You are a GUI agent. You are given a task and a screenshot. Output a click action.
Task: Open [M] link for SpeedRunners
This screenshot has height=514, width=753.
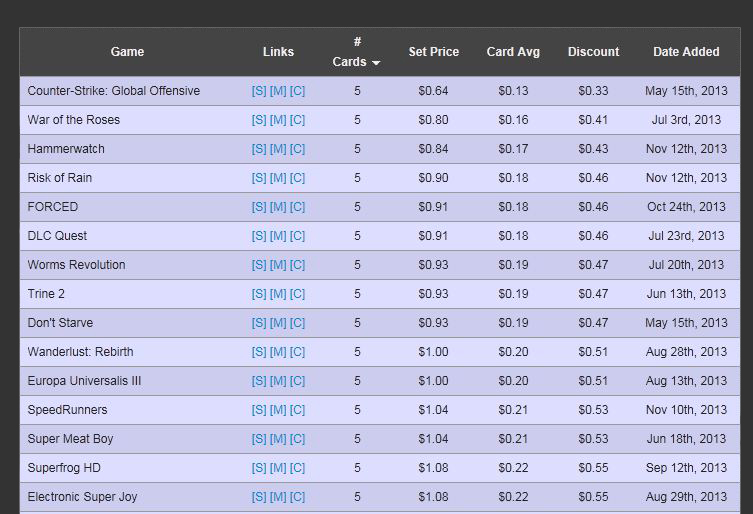(278, 410)
